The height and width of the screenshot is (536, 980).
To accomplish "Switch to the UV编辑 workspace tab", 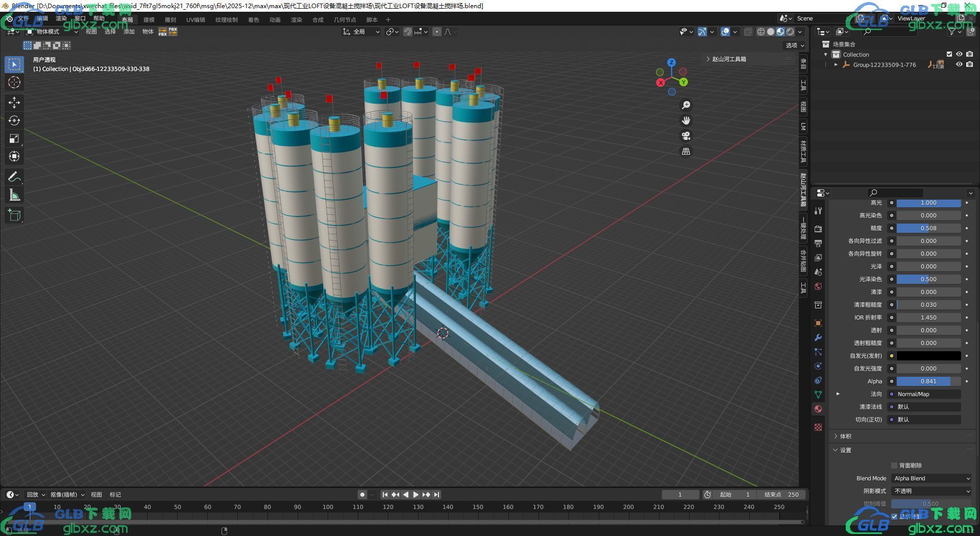I will pyautogui.click(x=195, y=20).
